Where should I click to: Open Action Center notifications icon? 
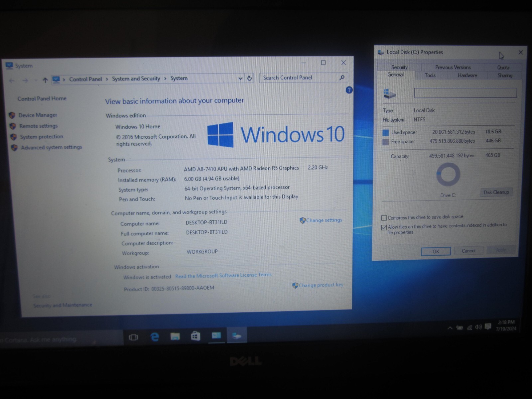[488, 327]
